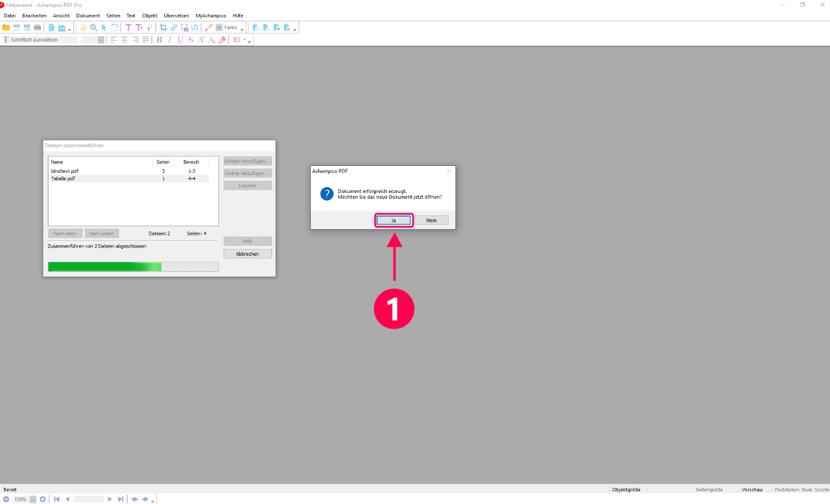Close the Ashampoo PDF dialog

449,171
